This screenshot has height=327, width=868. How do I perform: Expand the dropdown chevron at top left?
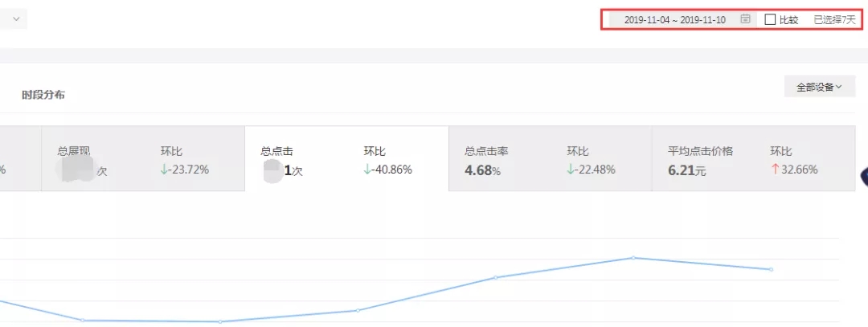(x=16, y=18)
